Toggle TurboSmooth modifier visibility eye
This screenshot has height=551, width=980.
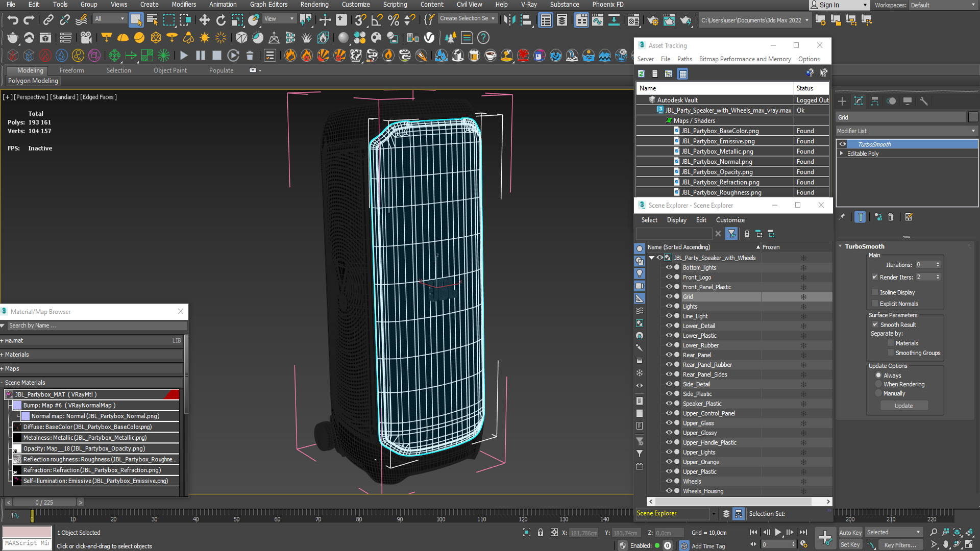[843, 144]
